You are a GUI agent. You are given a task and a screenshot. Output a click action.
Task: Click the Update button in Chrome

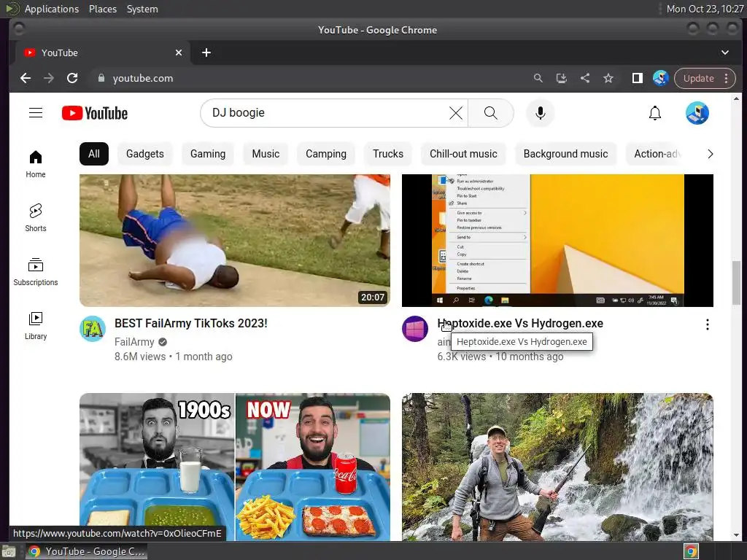[698, 78]
